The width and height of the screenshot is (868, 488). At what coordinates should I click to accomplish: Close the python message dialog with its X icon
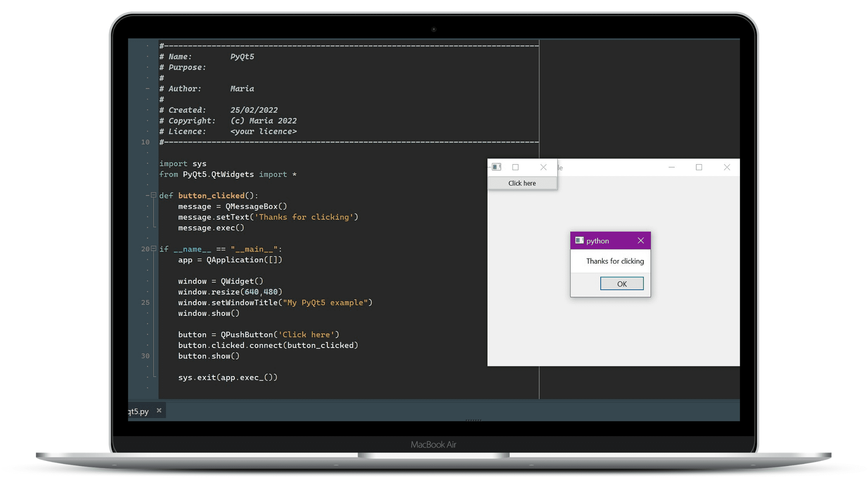coord(641,241)
